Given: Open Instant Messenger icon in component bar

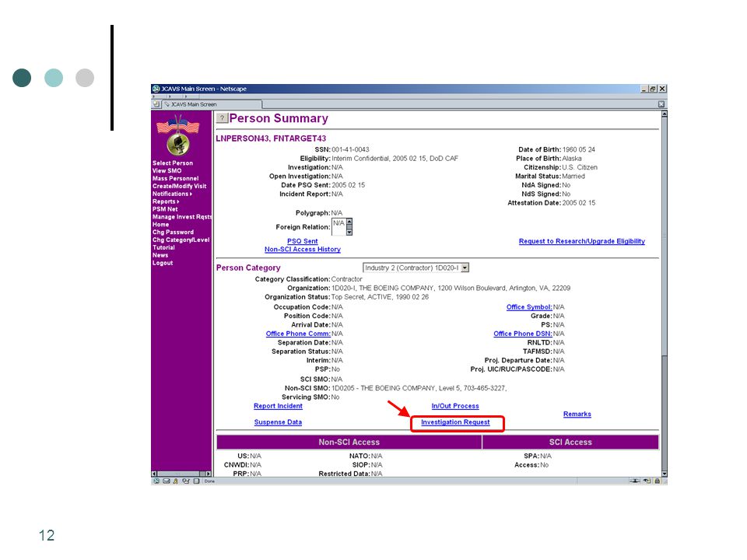Looking at the screenshot, I should tap(176, 481).
